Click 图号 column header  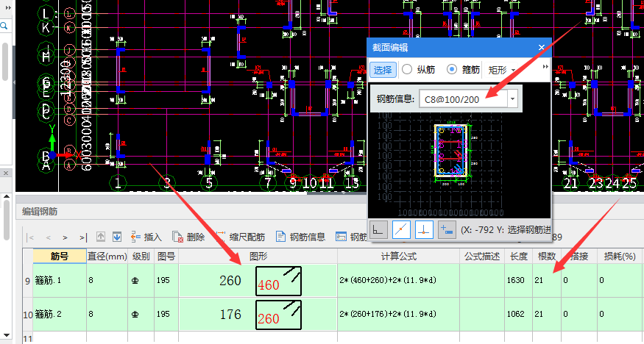pos(166,257)
